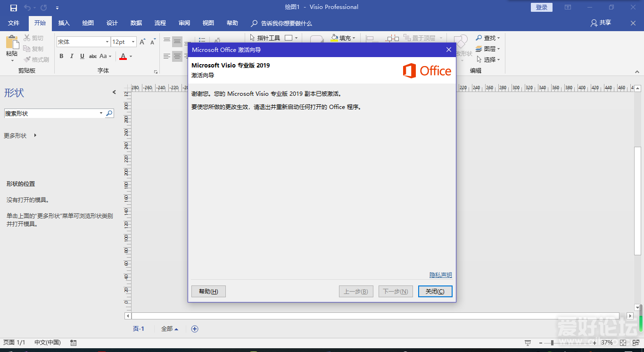Image resolution: width=644 pixels, height=352 pixels.
Task: Toggle strikethrough (abc) formatting
Action: pos(93,56)
